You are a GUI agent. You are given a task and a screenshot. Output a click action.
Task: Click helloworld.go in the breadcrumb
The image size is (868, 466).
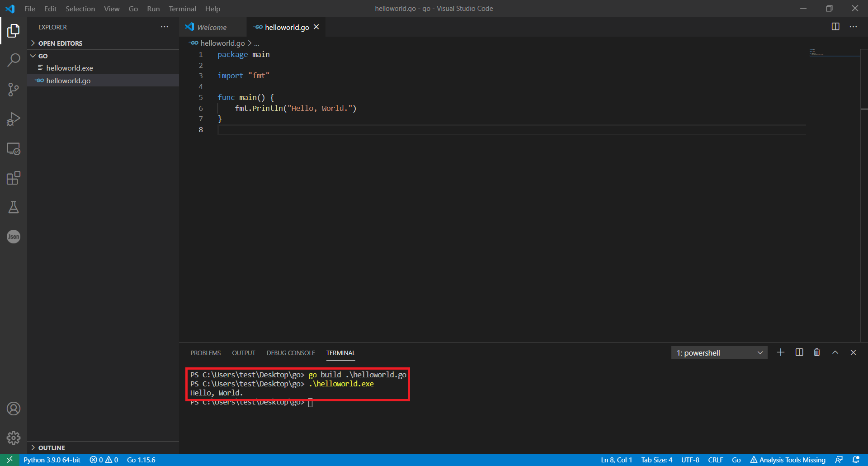pos(222,43)
